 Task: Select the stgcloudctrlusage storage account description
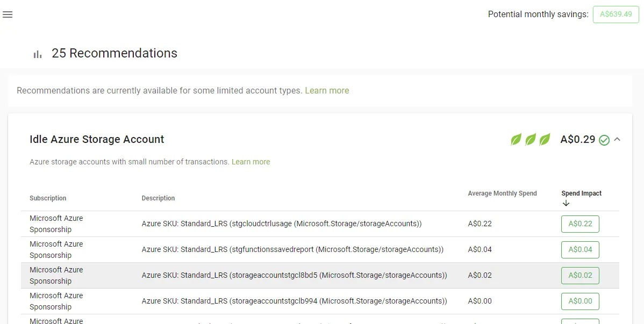click(x=282, y=224)
